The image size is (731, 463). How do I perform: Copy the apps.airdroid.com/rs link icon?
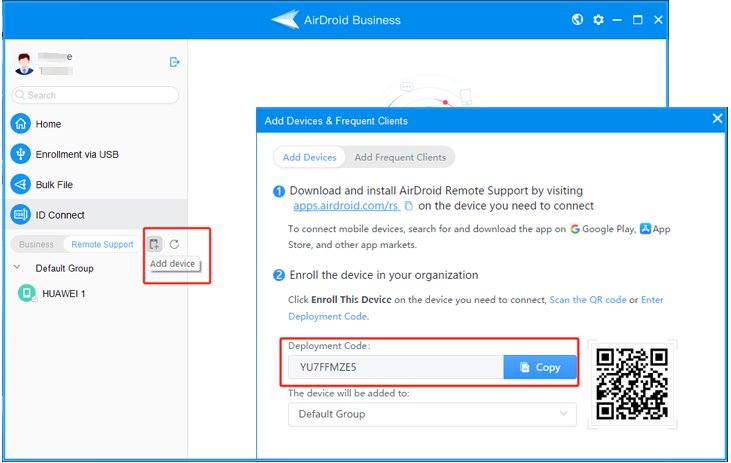tap(408, 206)
